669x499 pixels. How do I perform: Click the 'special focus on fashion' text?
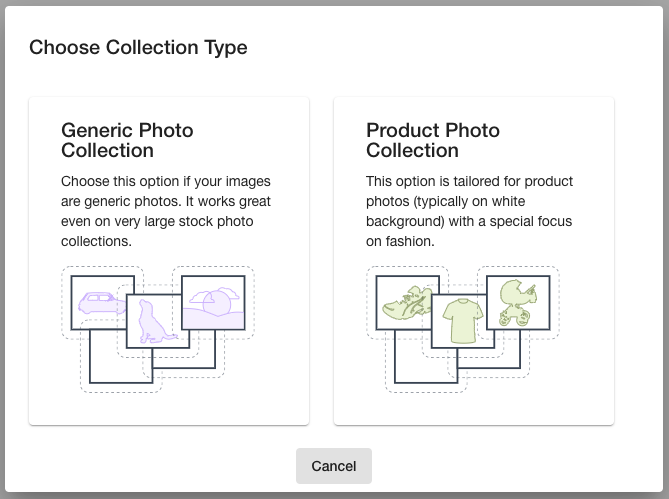tap(469, 231)
